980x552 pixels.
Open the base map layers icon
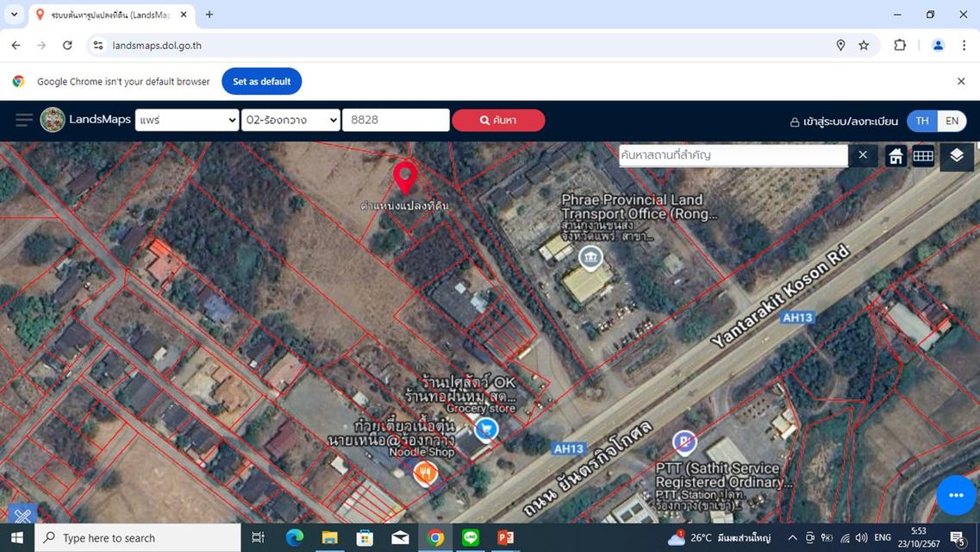coord(955,156)
